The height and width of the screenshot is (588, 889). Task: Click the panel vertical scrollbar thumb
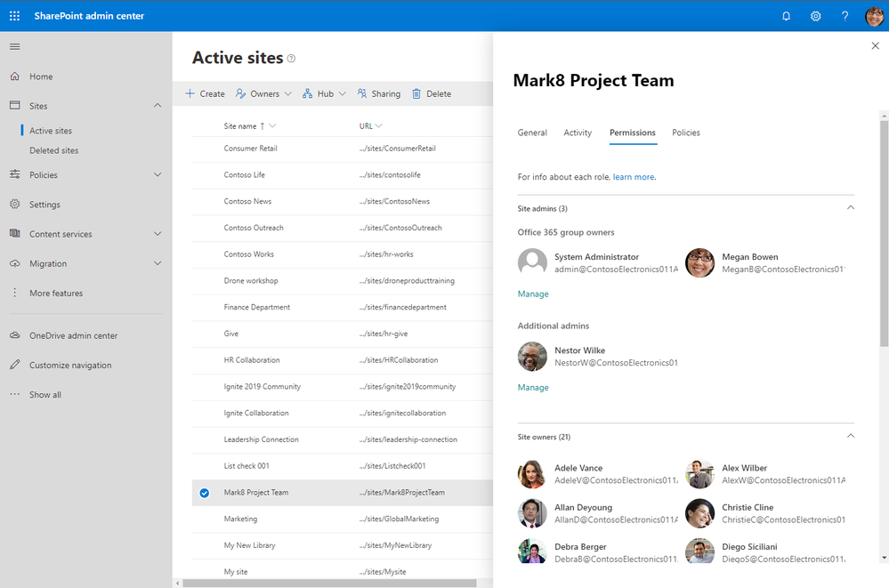point(884,232)
